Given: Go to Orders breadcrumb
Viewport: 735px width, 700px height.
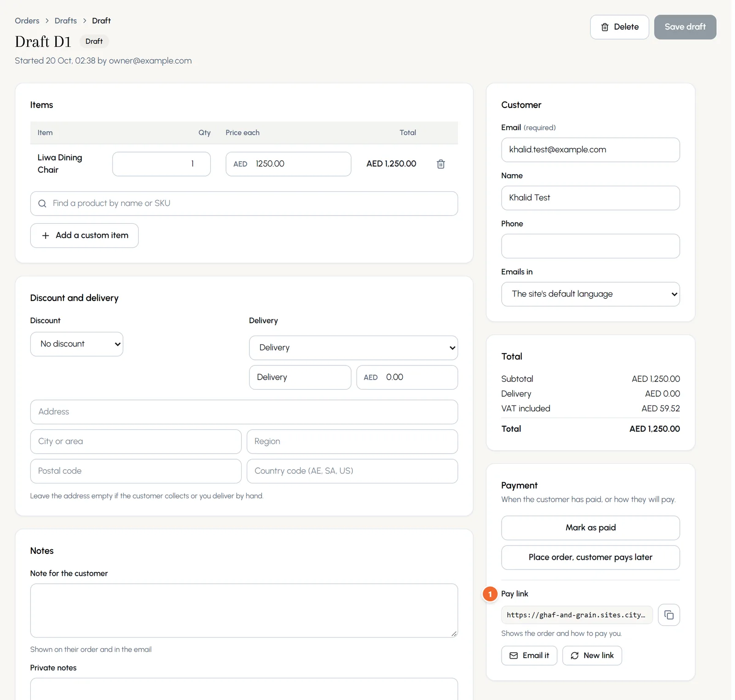Looking at the screenshot, I should tap(27, 21).
